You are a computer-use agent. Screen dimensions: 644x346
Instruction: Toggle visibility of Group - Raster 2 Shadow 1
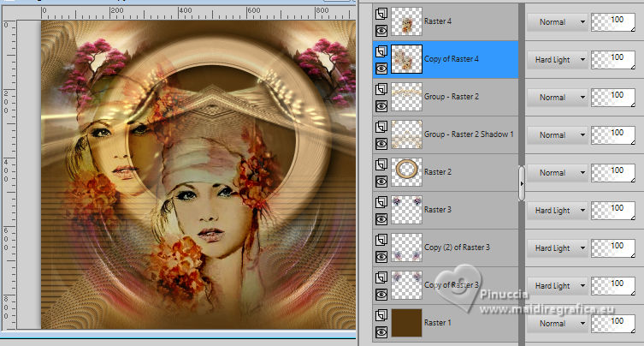point(381,144)
